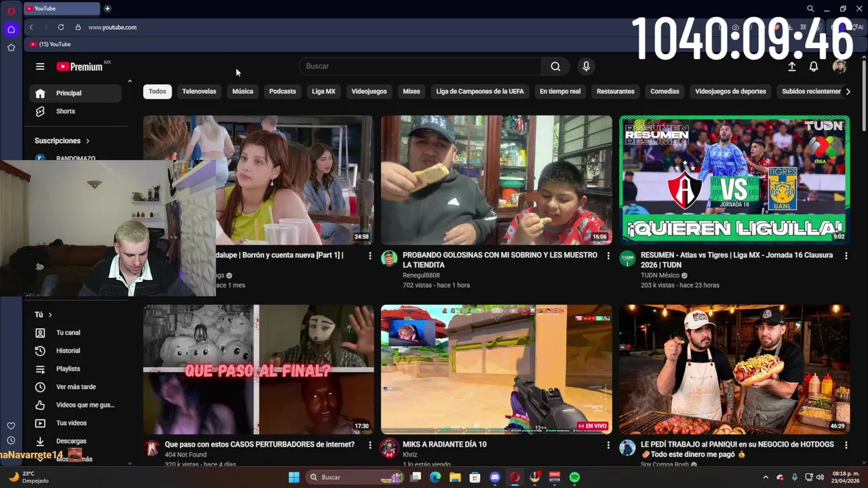Select the Restaurantes filter chip
868x488 pixels.
616,91
